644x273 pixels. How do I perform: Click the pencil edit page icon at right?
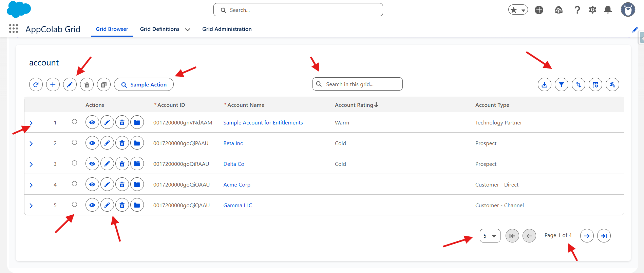point(635,30)
